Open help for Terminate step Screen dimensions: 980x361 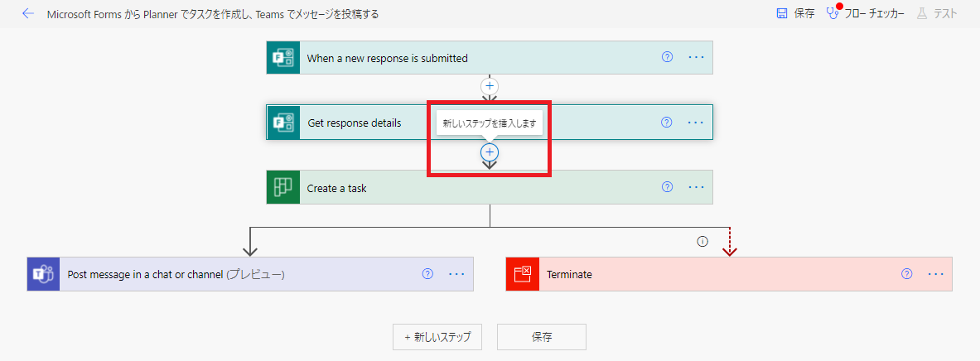[907, 273]
